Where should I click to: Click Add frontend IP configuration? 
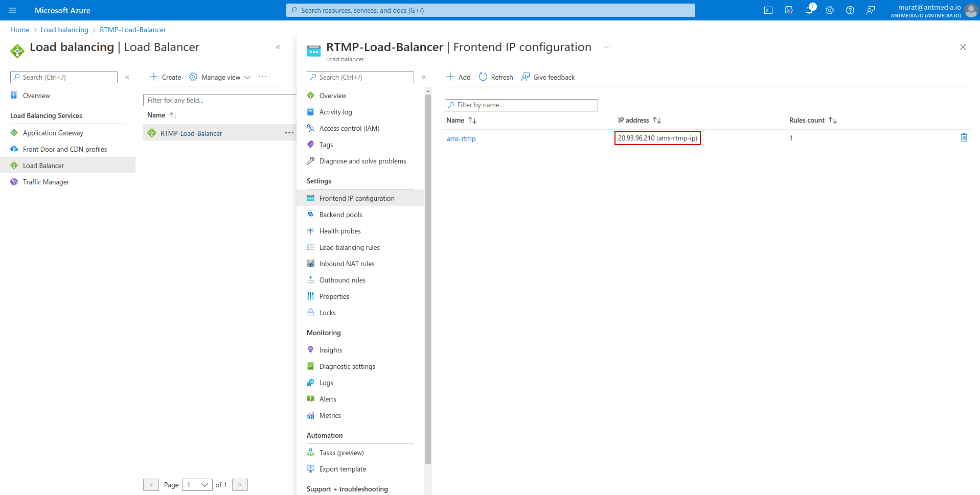click(x=459, y=77)
